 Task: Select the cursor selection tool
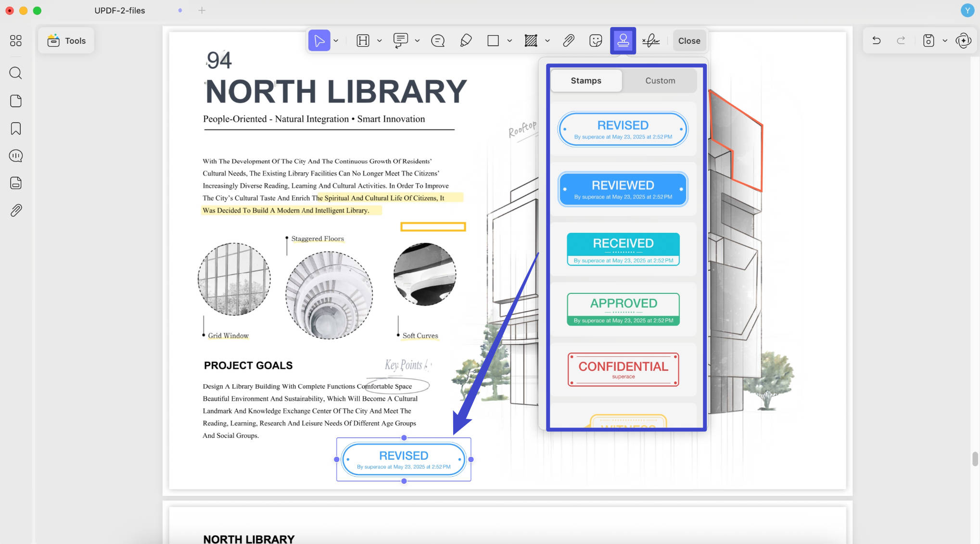pyautogui.click(x=319, y=41)
